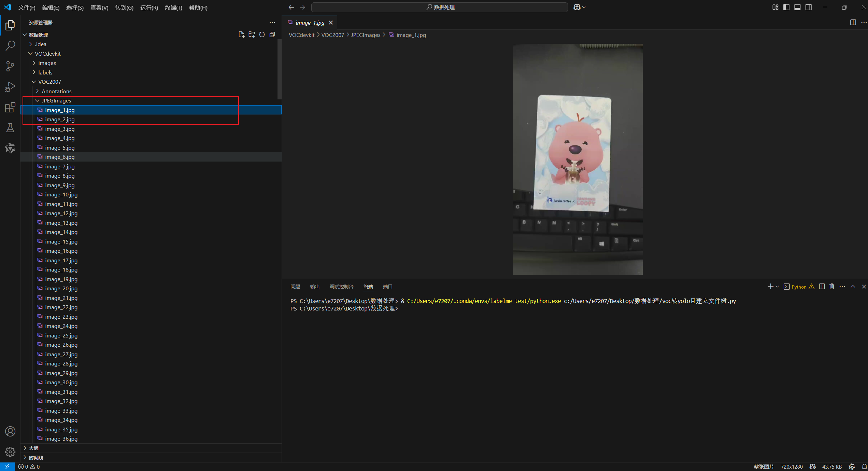Open the Extensions view
Image resolution: width=868 pixels, height=471 pixels.
[x=10, y=107]
